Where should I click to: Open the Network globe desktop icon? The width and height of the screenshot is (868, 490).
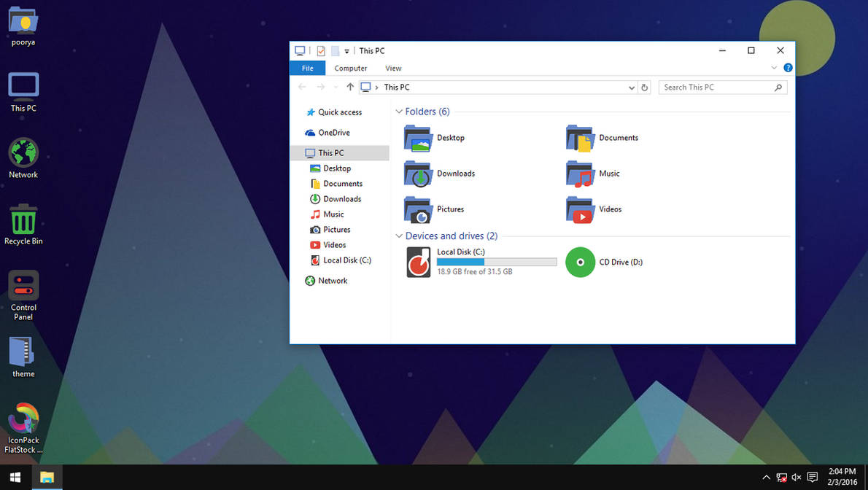[x=23, y=152]
